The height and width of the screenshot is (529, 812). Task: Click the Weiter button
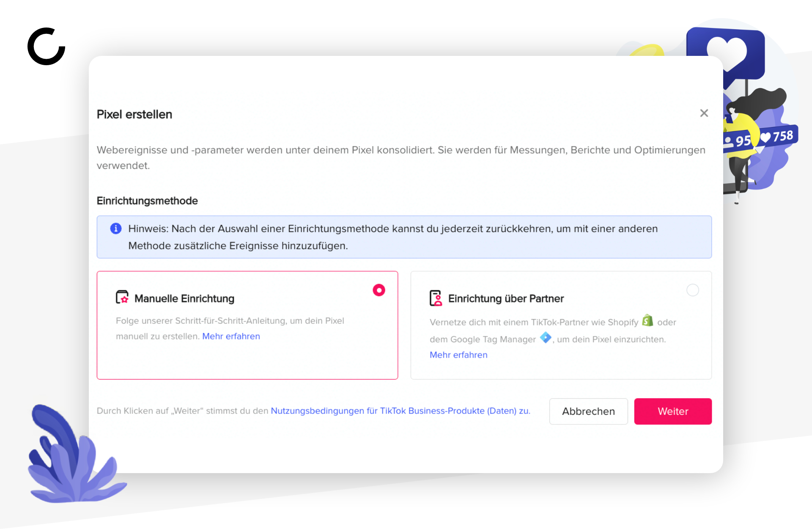point(673,411)
